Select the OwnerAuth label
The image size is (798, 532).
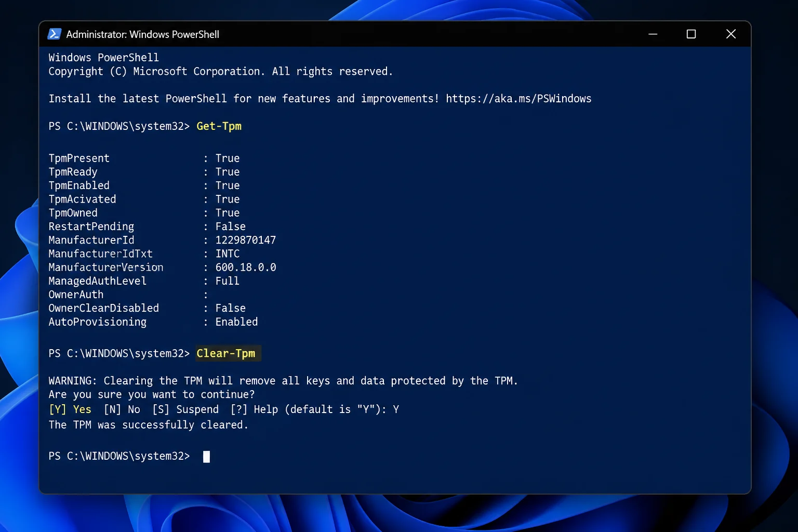tap(76, 295)
